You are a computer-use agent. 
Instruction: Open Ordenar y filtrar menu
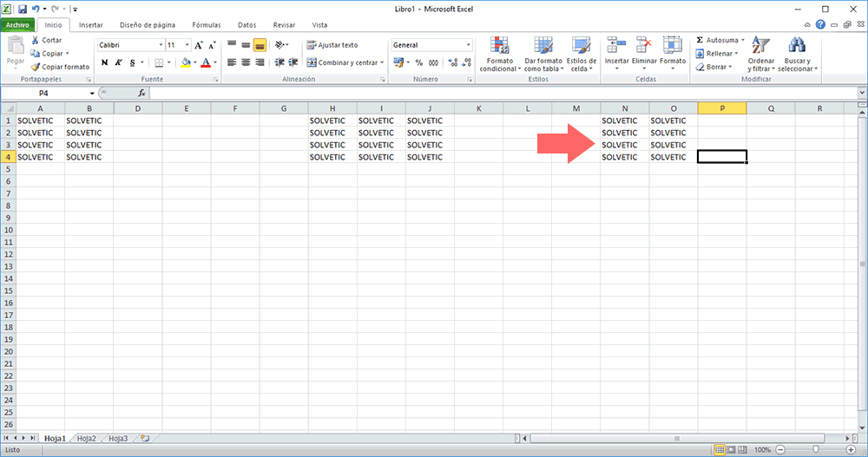761,55
